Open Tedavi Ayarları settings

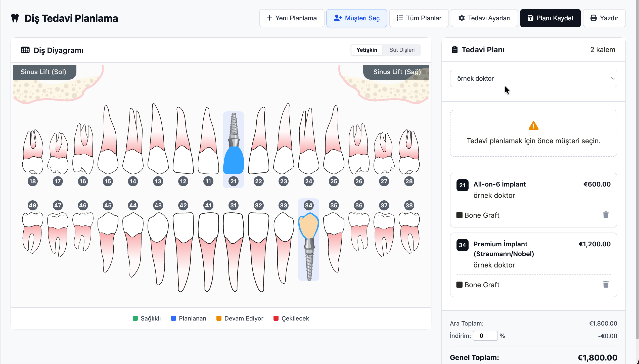click(484, 18)
